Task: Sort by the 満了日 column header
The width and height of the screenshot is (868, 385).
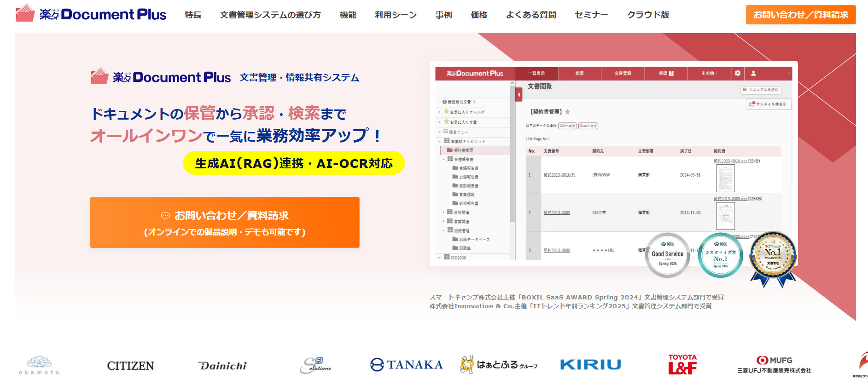Action: pyautogui.click(x=686, y=151)
